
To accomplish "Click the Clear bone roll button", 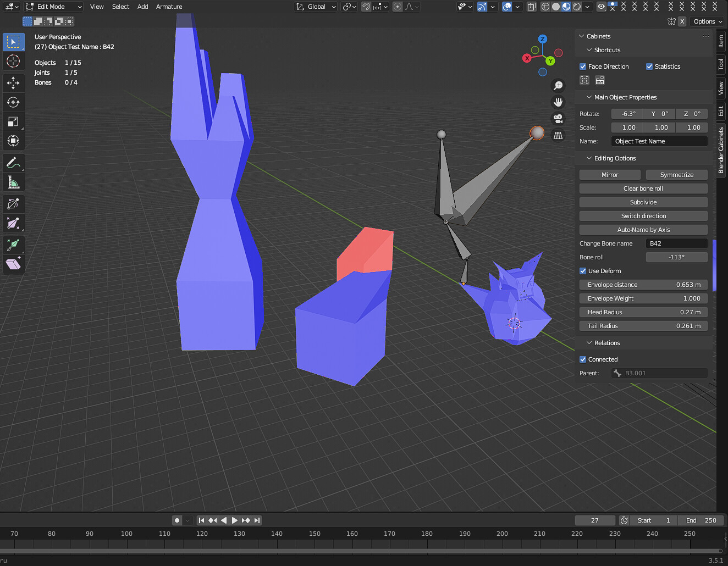I will (643, 188).
